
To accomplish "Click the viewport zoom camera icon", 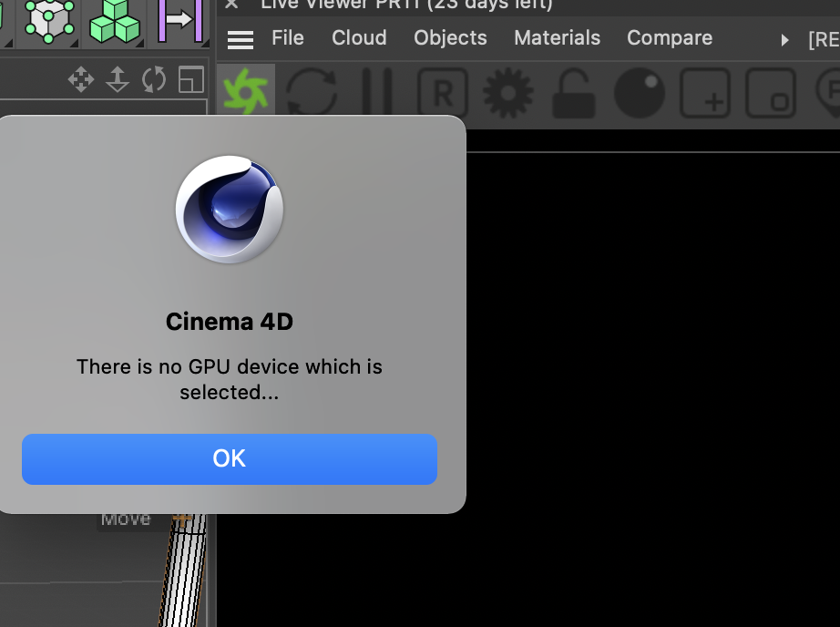I will [x=118, y=79].
